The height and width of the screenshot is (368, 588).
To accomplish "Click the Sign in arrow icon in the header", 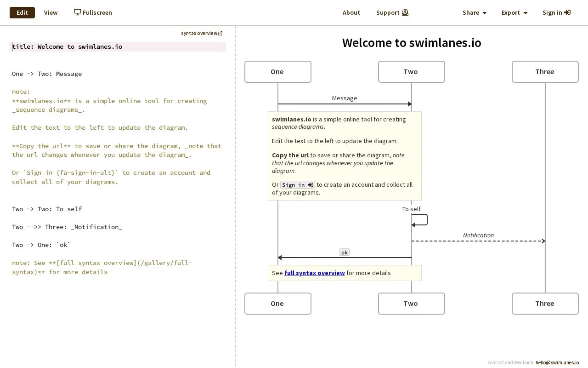I will pos(567,12).
